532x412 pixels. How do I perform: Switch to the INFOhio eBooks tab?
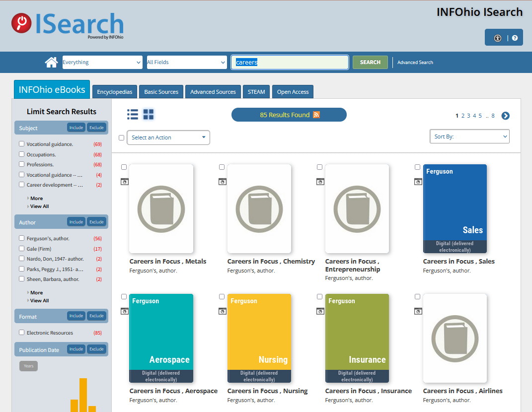tap(52, 89)
